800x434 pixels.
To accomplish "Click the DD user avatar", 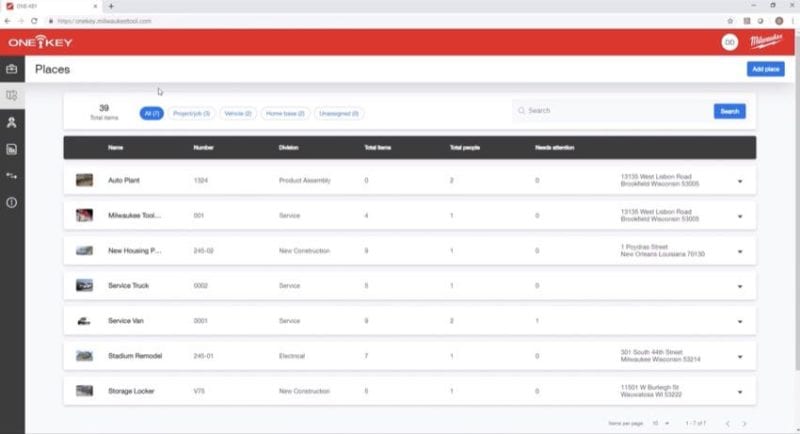I will coord(728,42).
